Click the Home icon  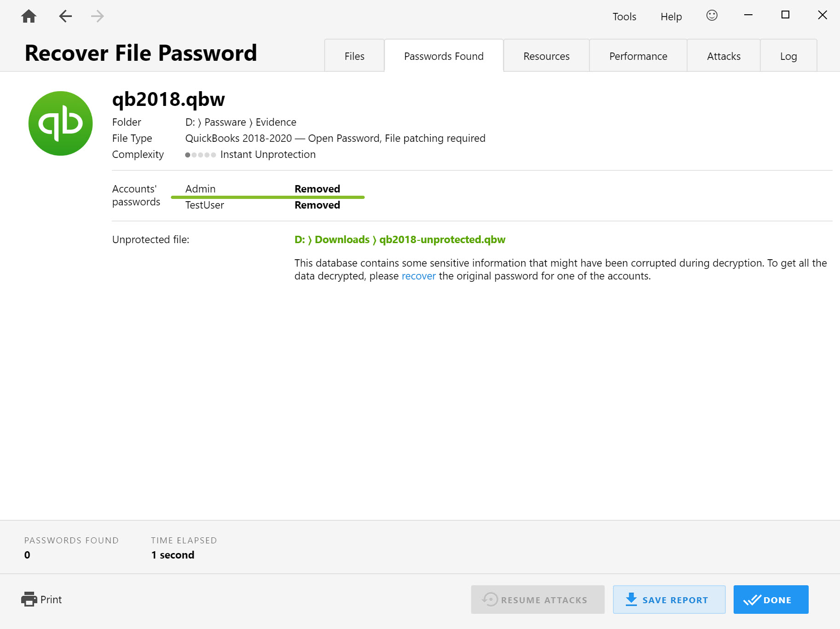pyautogui.click(x=29, y=16)
